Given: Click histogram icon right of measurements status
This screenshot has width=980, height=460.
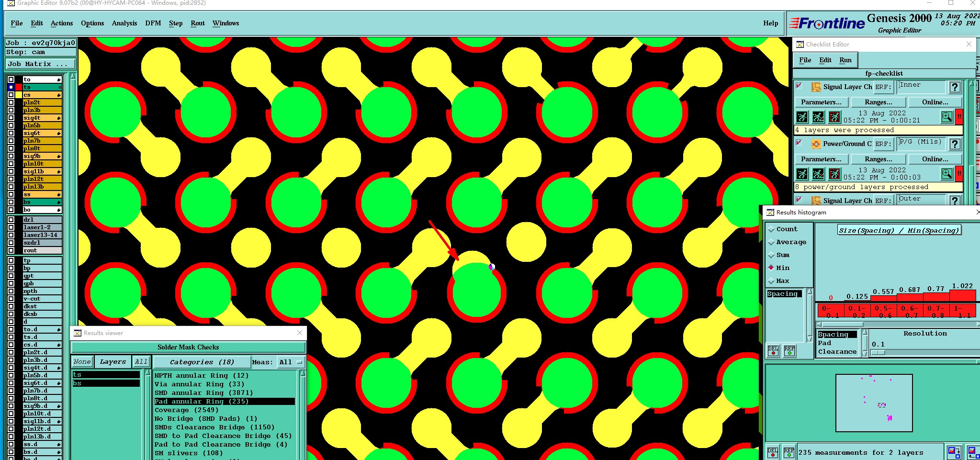Looking at the screenshot, I should 954,452.
